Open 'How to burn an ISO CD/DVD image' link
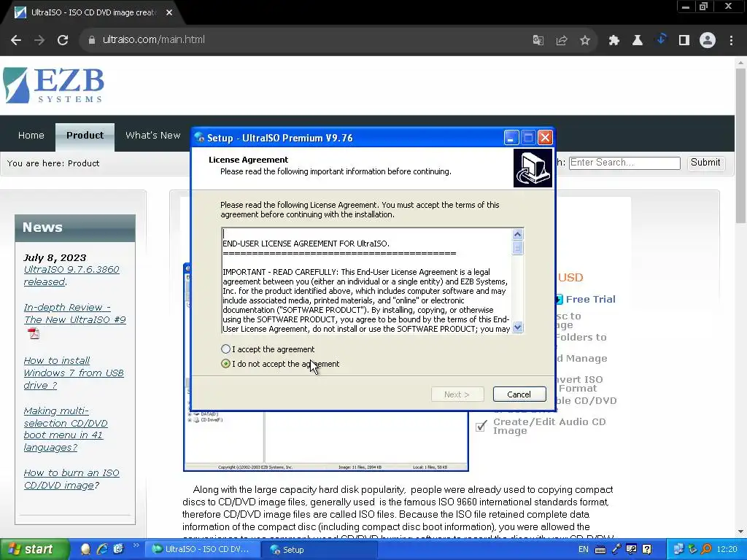This screenshot has width=747, height=560. tap(71, 479)
